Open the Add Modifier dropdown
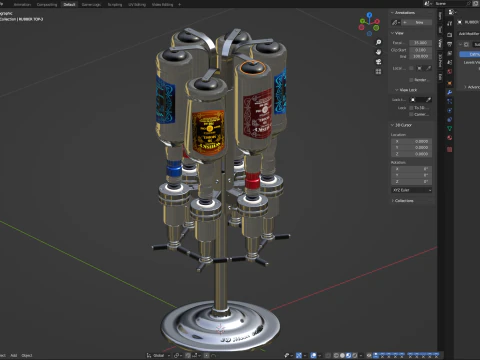The image size is (480, 360). coord(469,34)
